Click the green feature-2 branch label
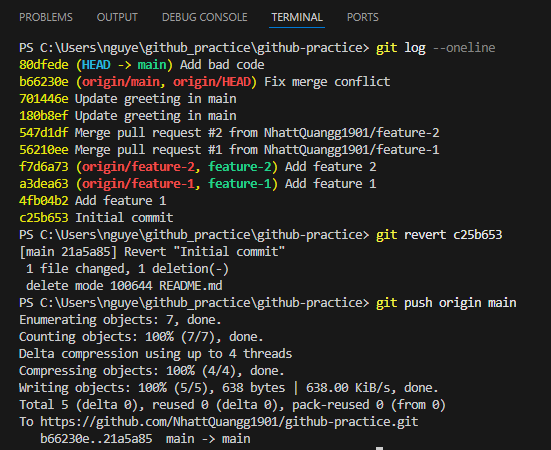Image resolution: width=551 pixels, height=450 pixels. click(240, 167)
